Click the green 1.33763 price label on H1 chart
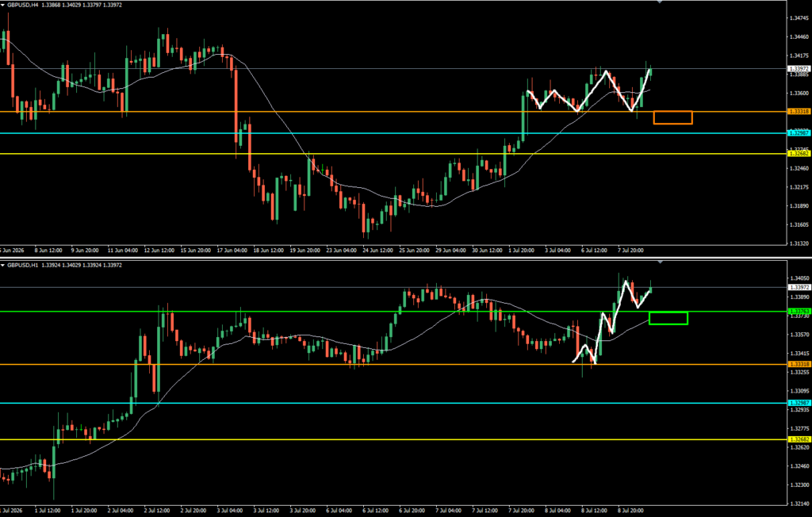Screen dimensions: 812x517 [799, 312]
